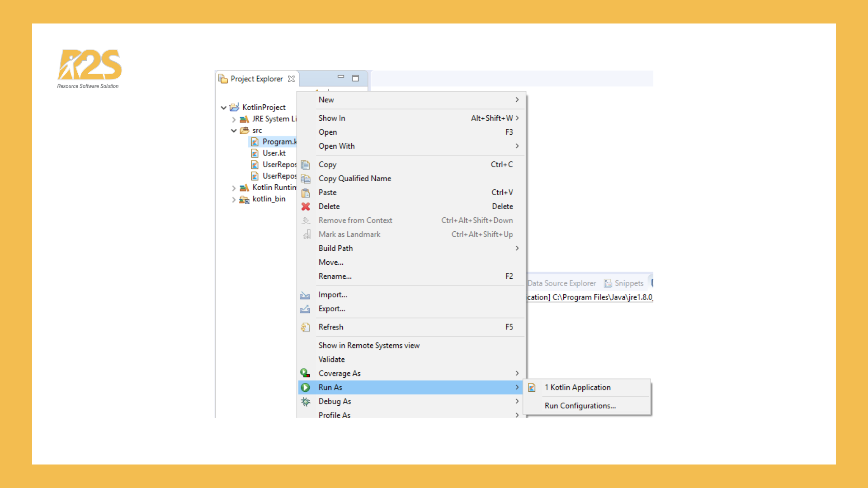Viewport: 868px width, 488px height.
Task: Click the Debug As bug icon
Action: [306, 401]
